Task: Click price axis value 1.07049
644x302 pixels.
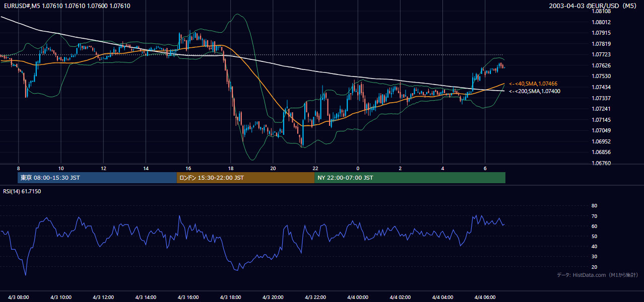Action: (x=601, y=130)
